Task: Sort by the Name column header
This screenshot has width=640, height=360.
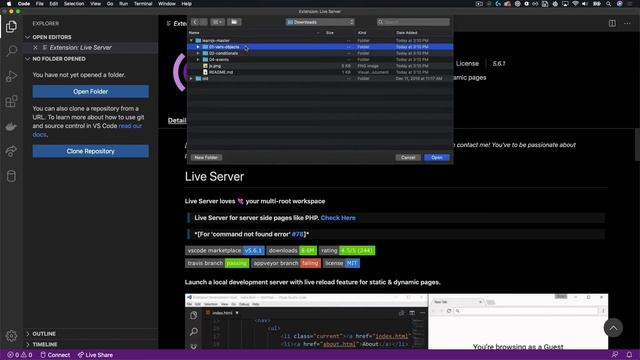Action: coord(194,33)
